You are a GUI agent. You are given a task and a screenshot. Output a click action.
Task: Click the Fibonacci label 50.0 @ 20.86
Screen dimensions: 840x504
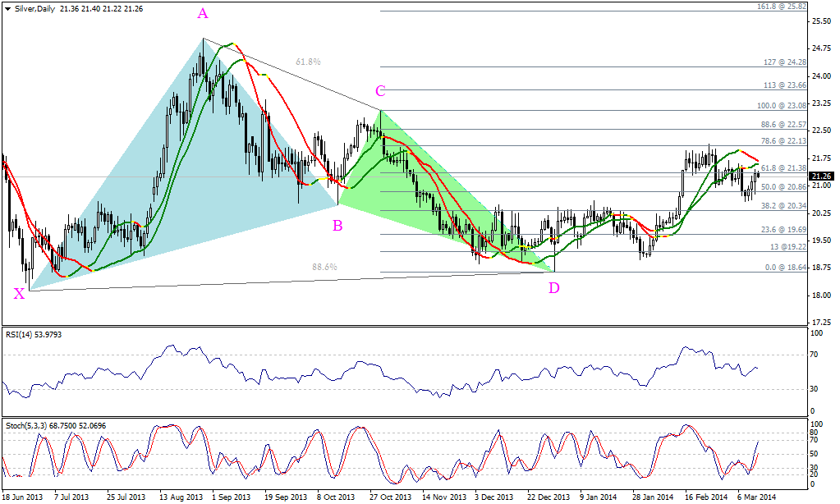(x=783, y=187)
